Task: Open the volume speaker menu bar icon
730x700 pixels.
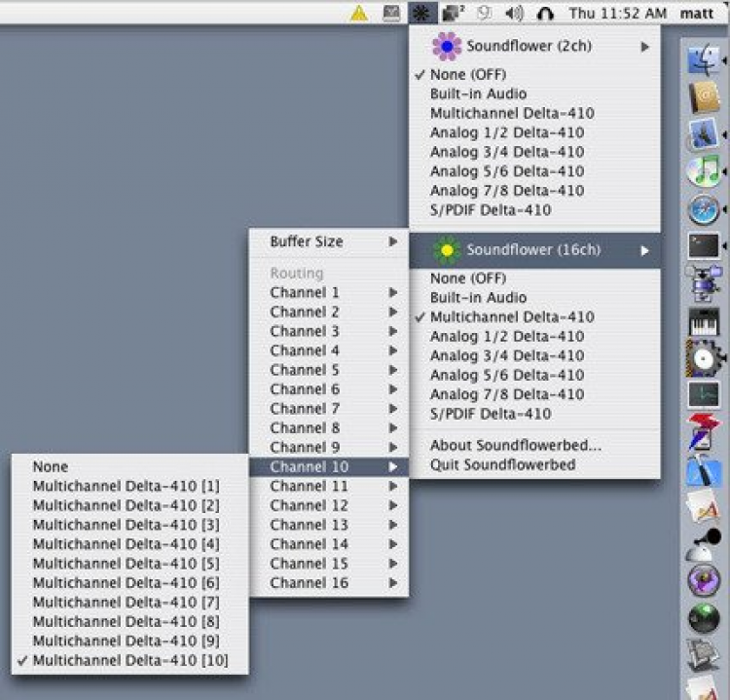Action: click(x=515, y=14)
